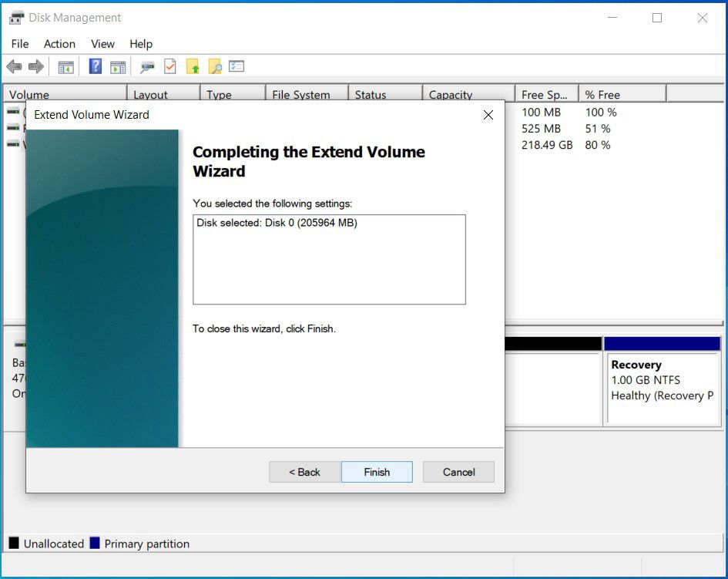Close the Extend Volume Wizard dialog
This screenshot has width=728, height=579.
coord(488,115)
